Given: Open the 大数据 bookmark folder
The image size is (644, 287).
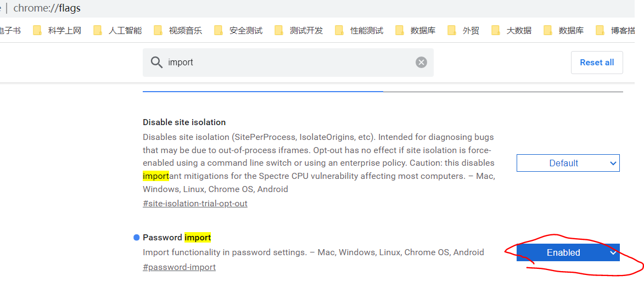Looking at the screenshot, I should [x=511, y=30].
